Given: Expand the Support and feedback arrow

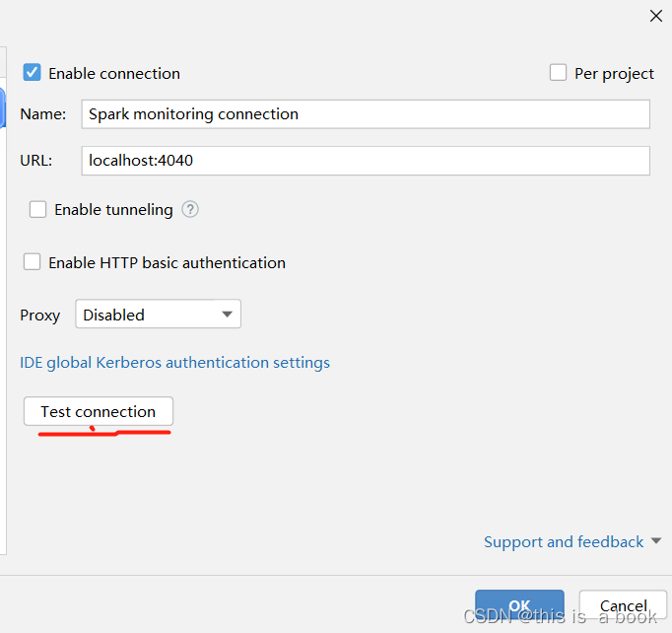Looking at the screenshot, I should (x=656, y=540).
